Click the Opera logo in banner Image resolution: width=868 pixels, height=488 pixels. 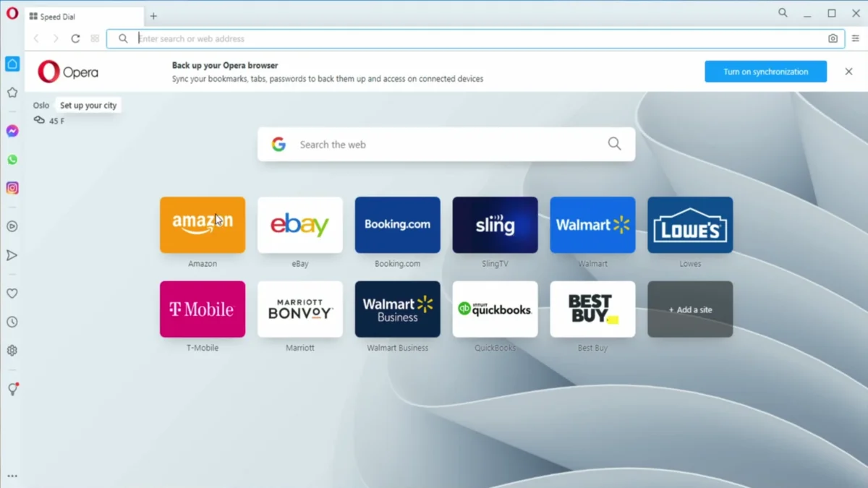[68, 72]
